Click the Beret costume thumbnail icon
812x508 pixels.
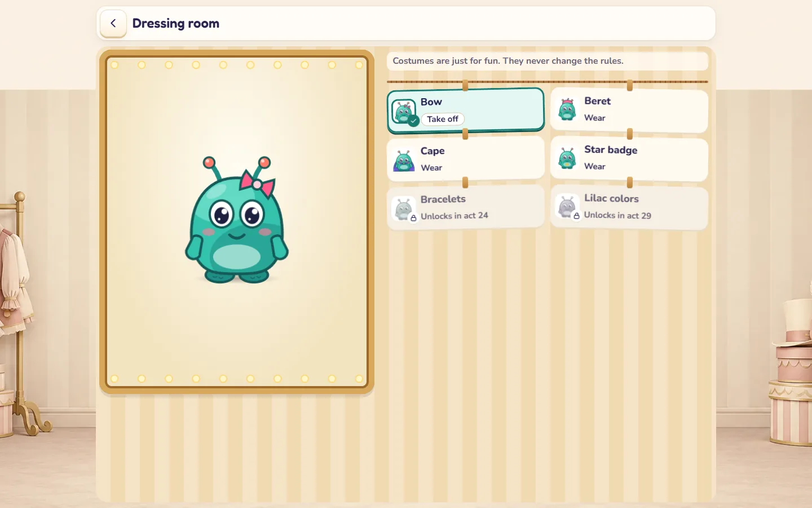567,110
